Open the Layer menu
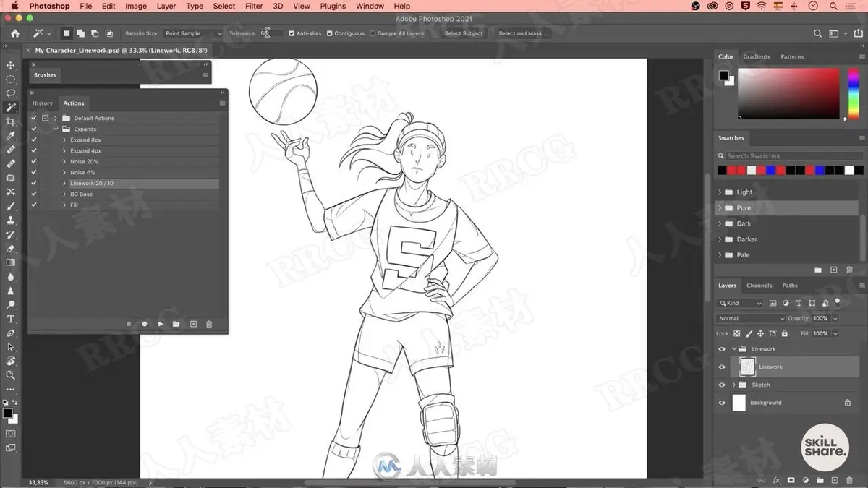 click(166, 6)
